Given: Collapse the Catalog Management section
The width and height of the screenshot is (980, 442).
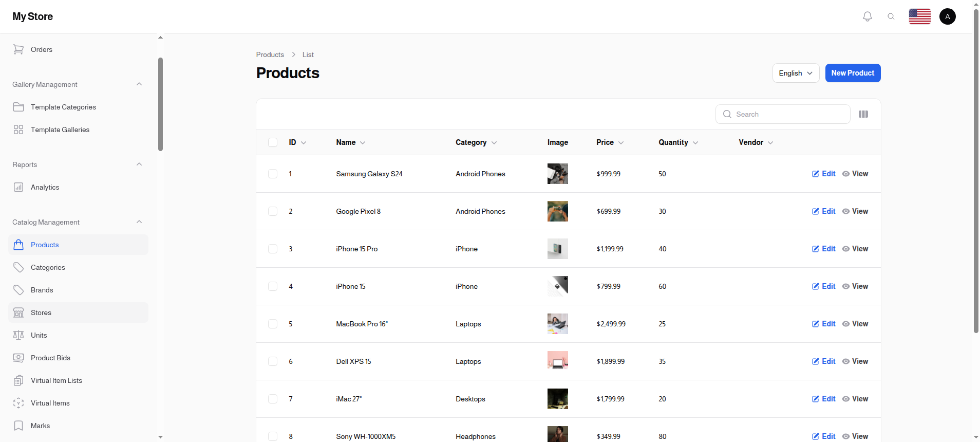Looking at the screenshot, I should click(x=139, y=222).
